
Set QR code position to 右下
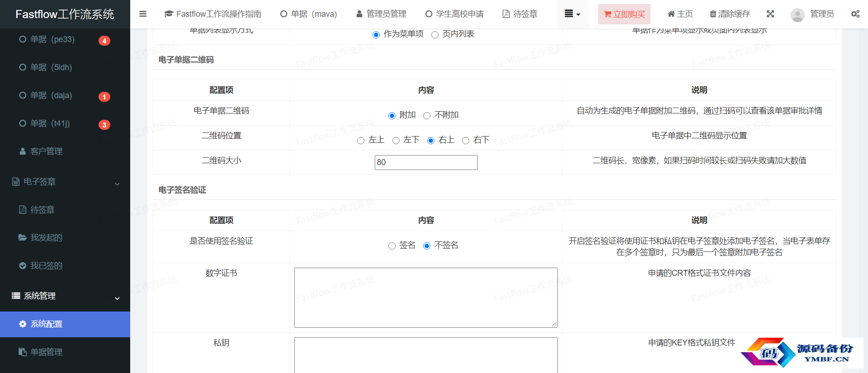[466, 141]
